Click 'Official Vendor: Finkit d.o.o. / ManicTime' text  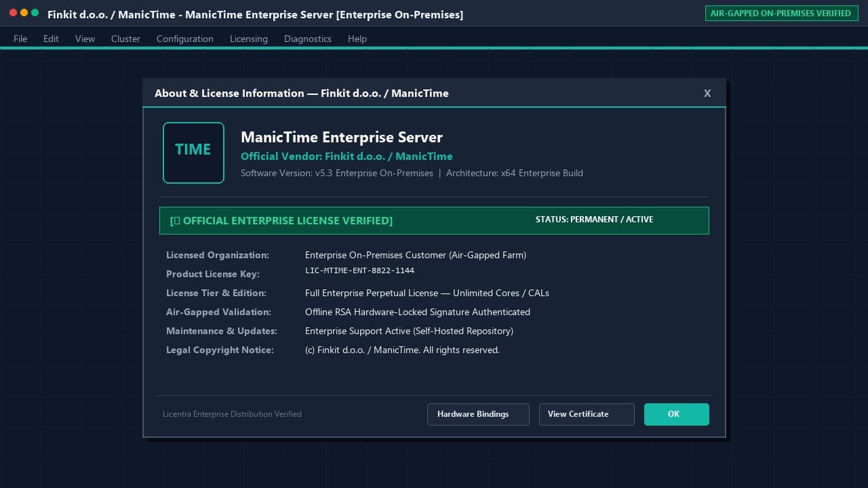pos(347,157)
